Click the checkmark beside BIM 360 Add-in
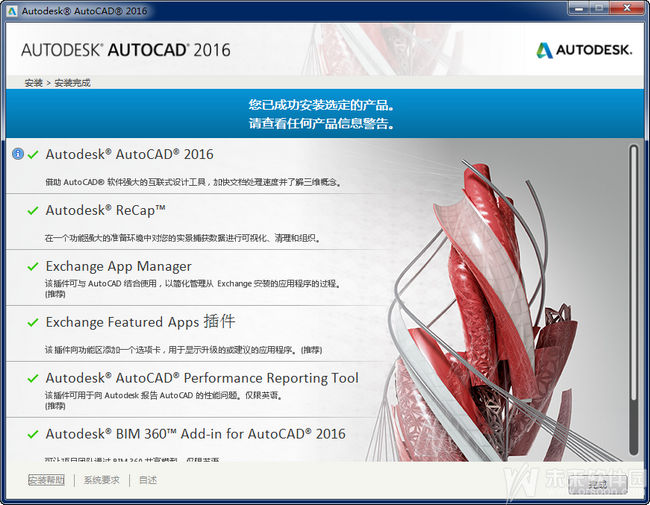 click(33, 434)
